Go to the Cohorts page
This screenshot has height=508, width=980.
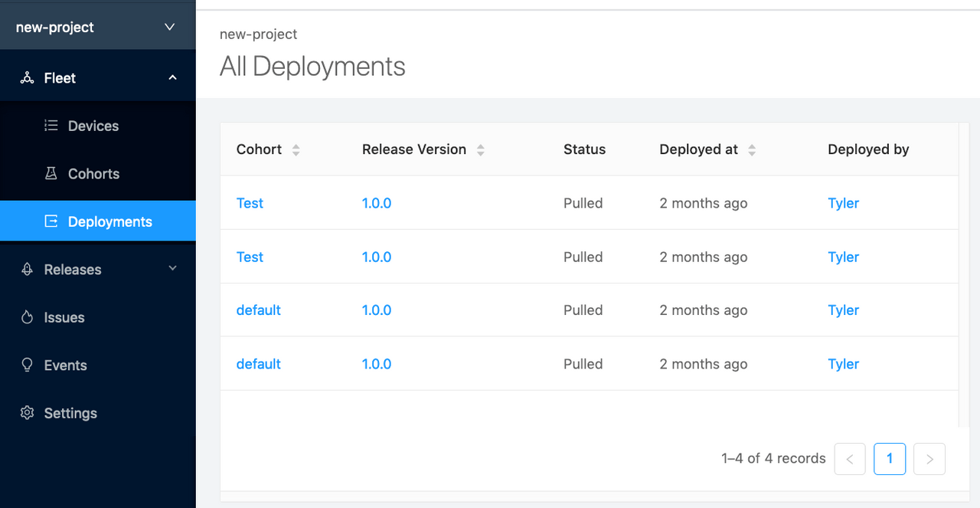click(x=93, y=174)
